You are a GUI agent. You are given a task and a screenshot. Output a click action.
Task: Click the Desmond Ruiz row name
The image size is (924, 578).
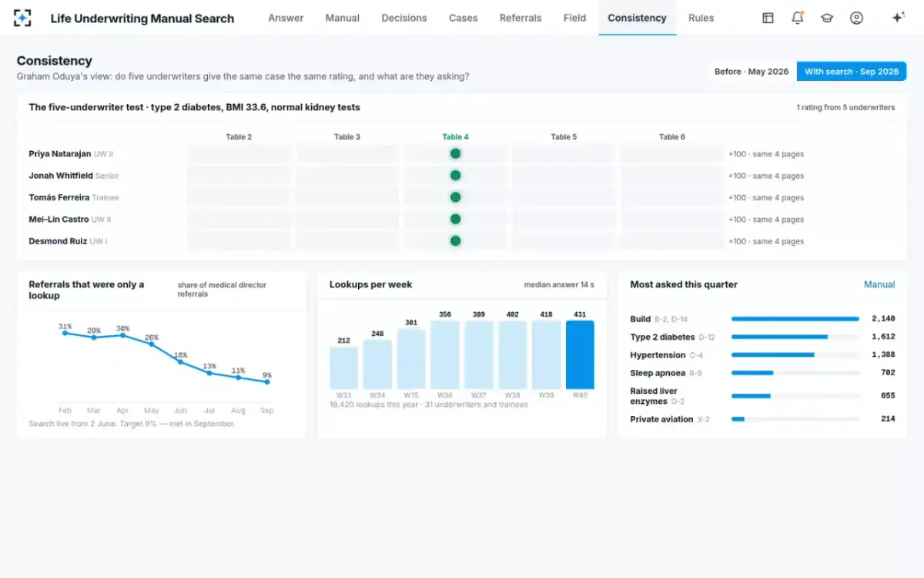pos(58,241)
